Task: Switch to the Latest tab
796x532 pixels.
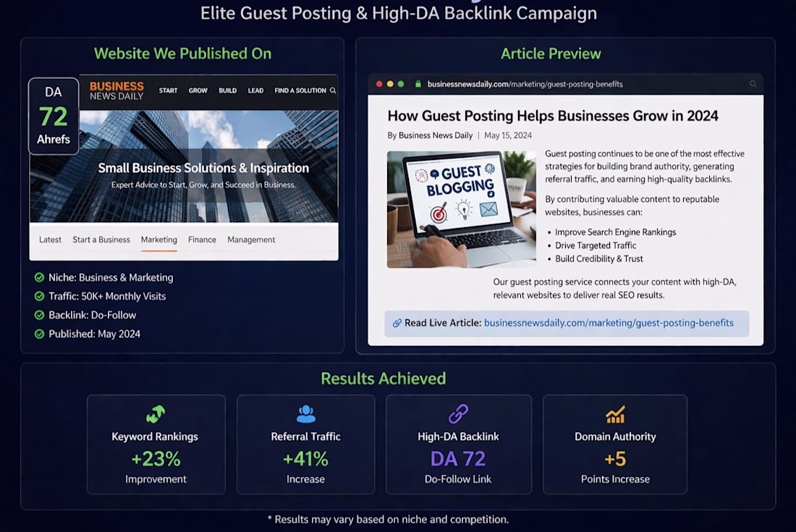Action: pyautogui.click(x=50, y=240)
